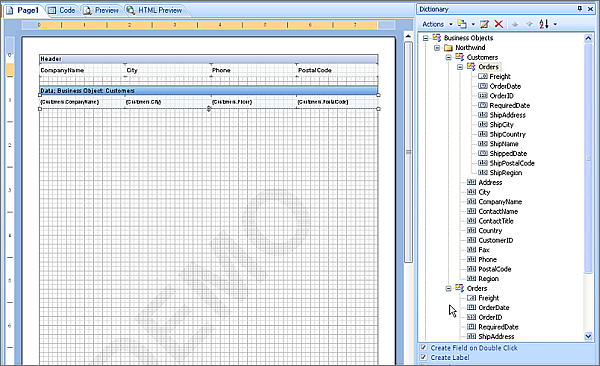Toggle the Create Label checkbox
This screenshot has width=600, height=366.
[x=424, y=357]
